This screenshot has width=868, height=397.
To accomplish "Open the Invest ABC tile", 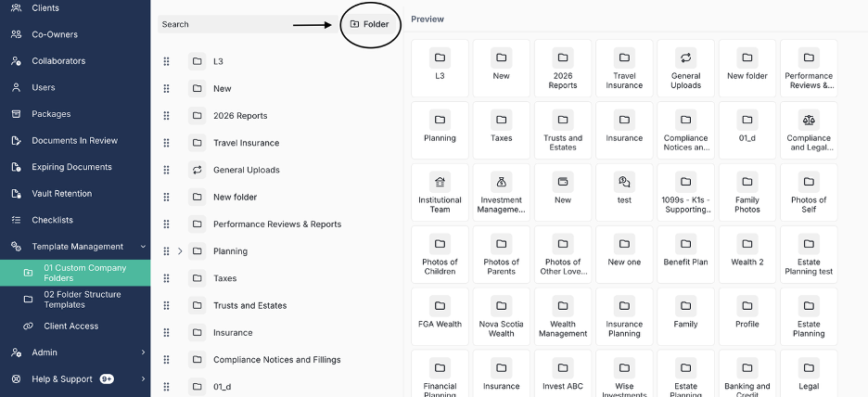I will pos(563,373).
